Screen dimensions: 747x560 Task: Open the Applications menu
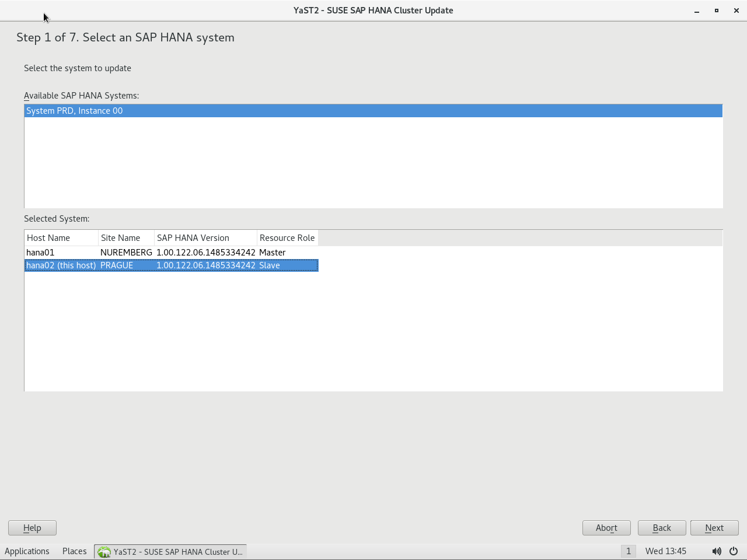(27, 551)
